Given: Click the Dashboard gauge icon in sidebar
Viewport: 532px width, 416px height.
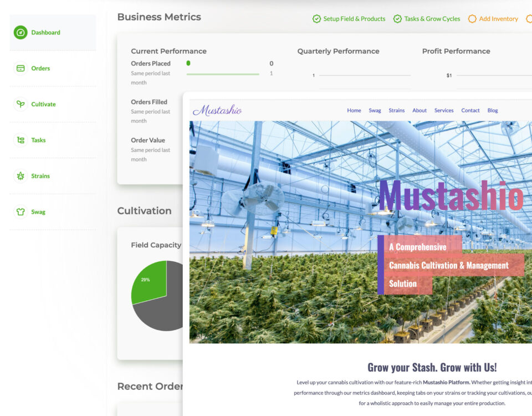Looking at the screenshot, I should click(x=21, y=33).
